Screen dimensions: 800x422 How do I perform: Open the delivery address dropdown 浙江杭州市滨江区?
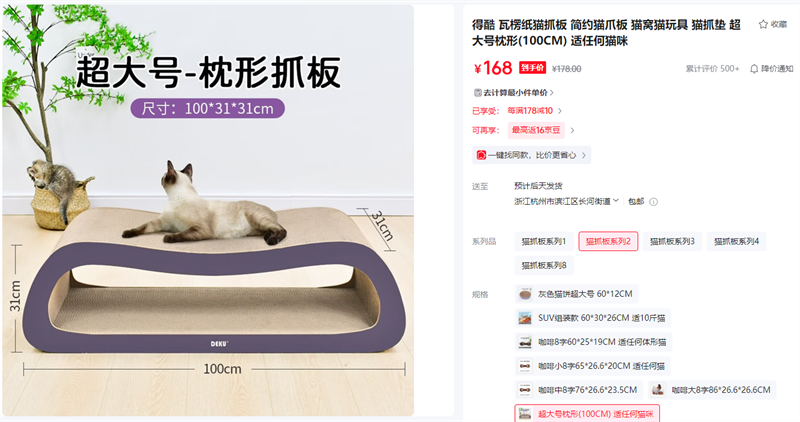pos(566,202)
